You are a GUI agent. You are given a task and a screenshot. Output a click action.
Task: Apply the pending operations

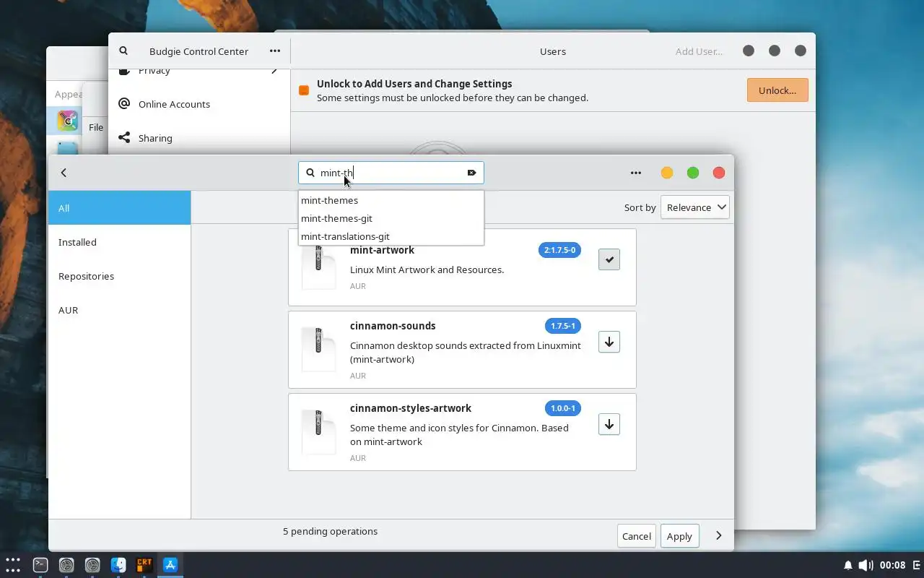[679, 536]
